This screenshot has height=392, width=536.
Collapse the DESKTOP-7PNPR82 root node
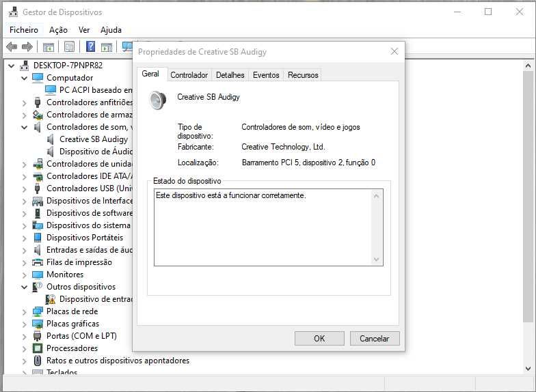[11, 66]
